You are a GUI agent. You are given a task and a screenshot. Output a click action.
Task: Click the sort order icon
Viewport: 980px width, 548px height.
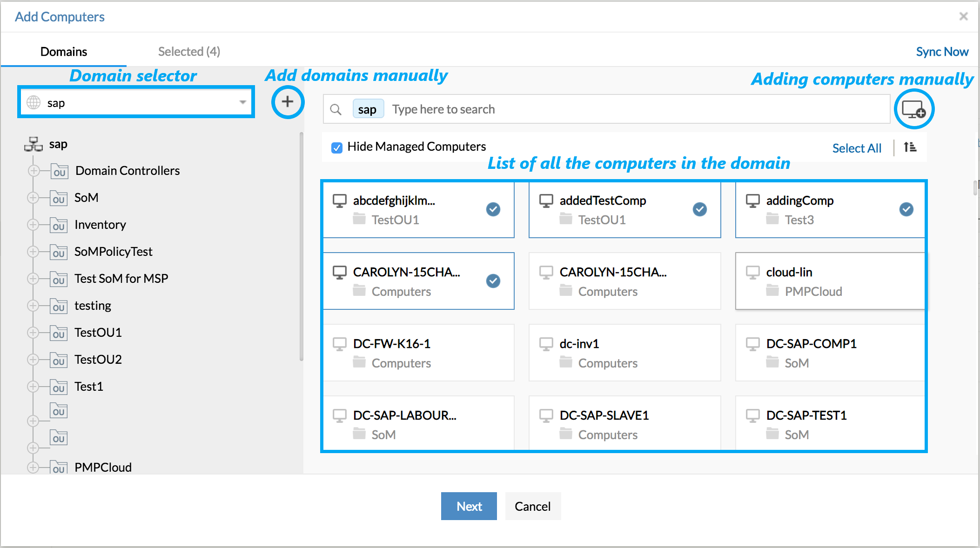pyautogui.click(x=910, y=147)
